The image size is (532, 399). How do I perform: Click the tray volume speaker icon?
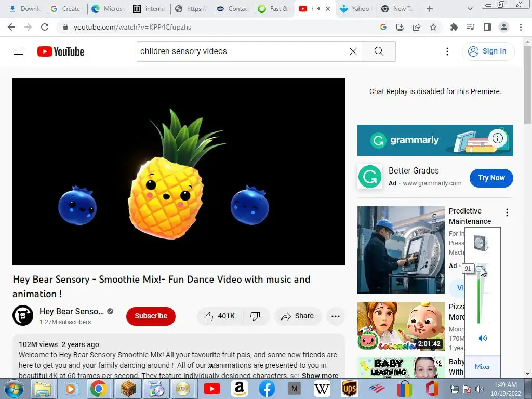[479, 389]
